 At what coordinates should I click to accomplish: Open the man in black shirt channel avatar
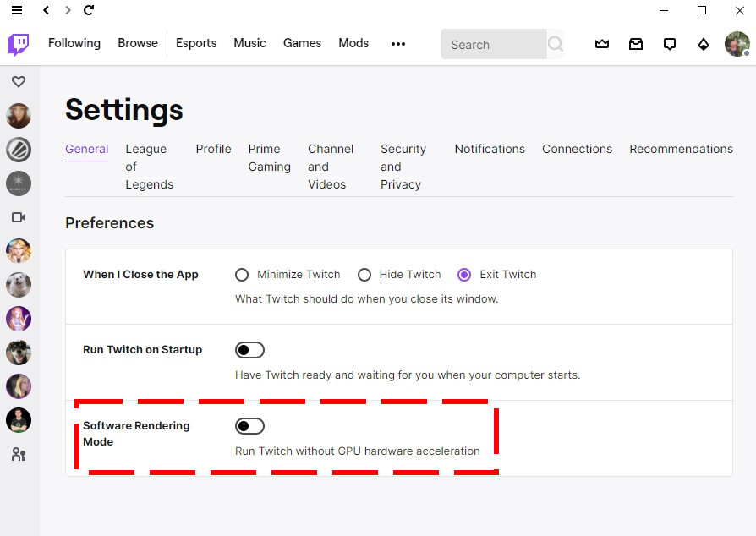(19, 420)
